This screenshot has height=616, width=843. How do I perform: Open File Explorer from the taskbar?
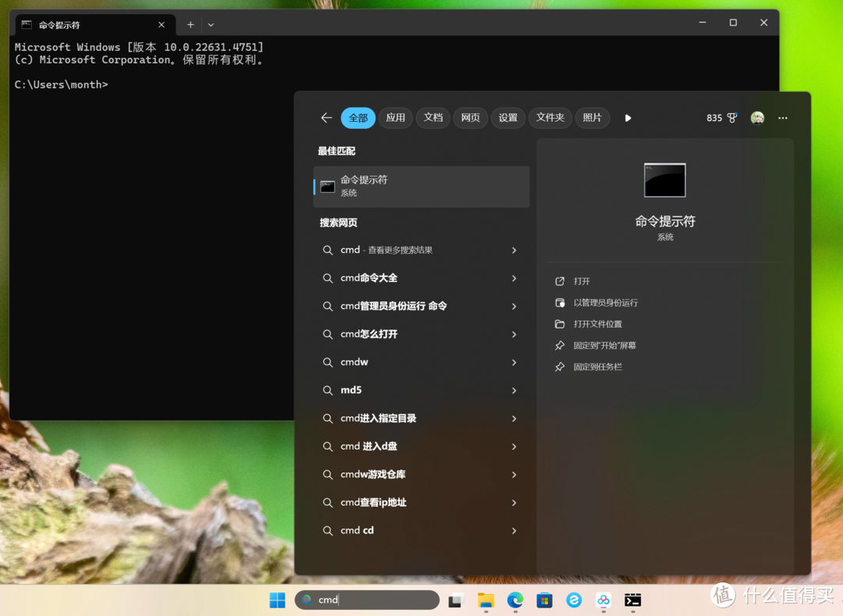(486, 600)
